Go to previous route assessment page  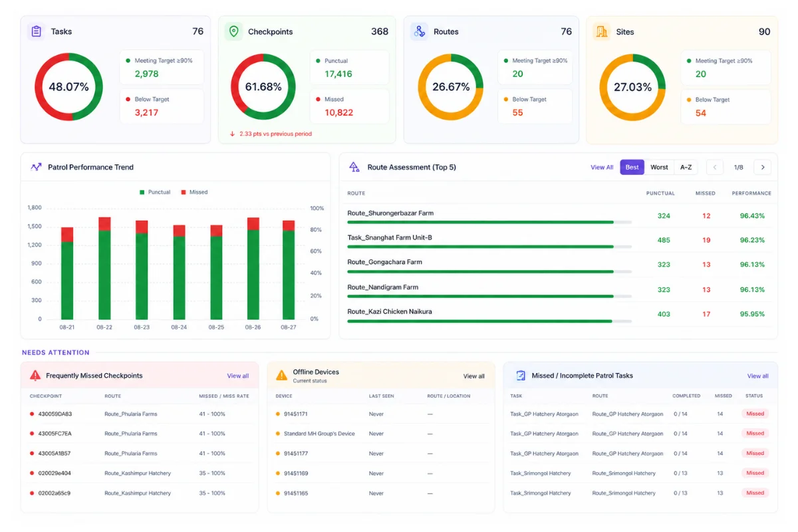point(715,167)
